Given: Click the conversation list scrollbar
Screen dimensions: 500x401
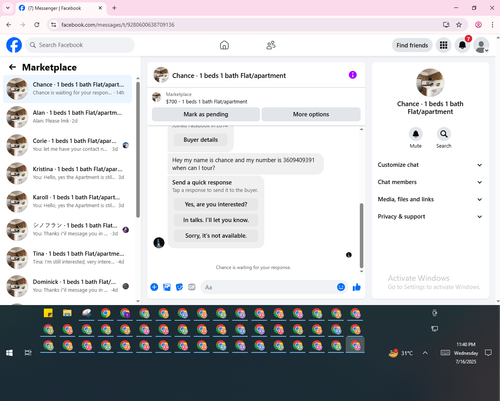Looking at the screenshot, I should click(x=138, y=150).
